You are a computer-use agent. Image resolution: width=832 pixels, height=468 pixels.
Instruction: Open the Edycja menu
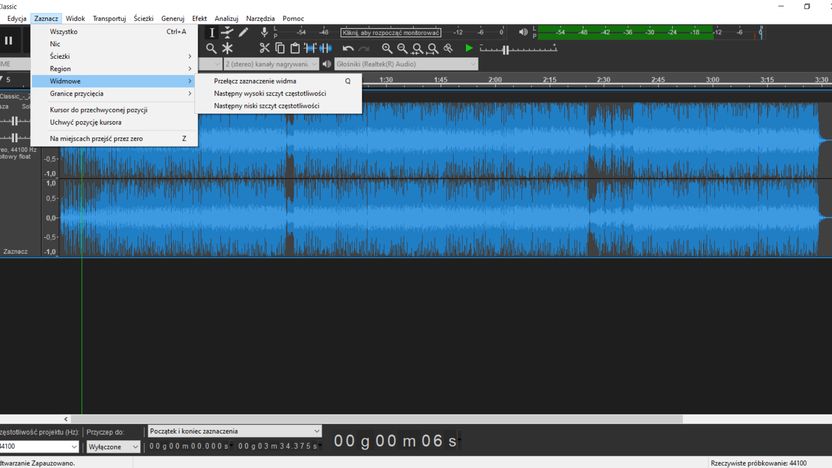point(17,19)
